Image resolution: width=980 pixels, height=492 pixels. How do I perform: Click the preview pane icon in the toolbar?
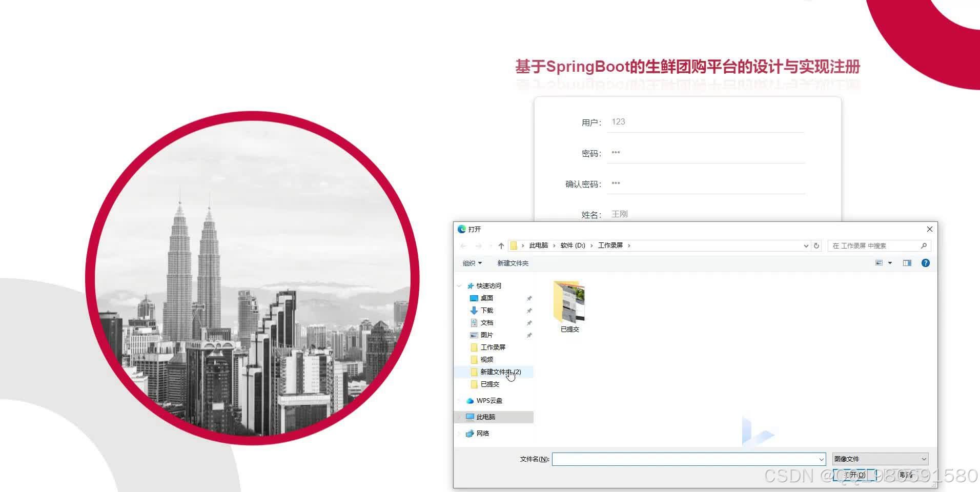tap(907, 263)
